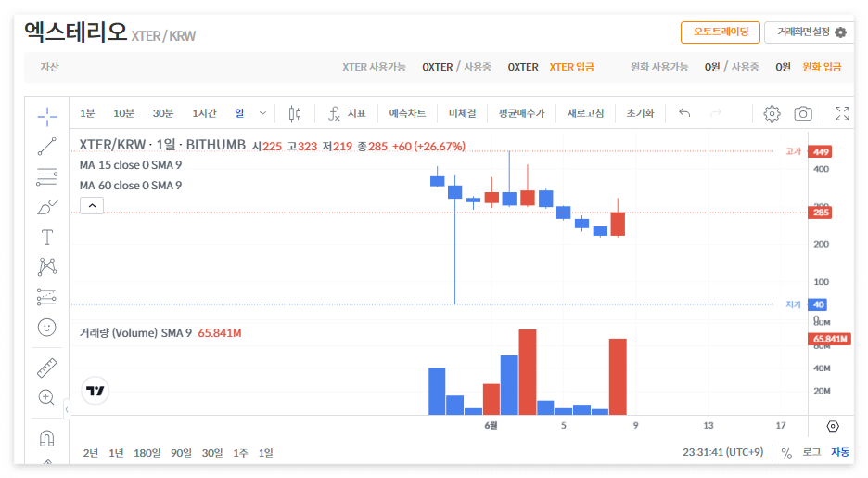The height and width of the screenshot is (478, 868).
Task: Redo the chart action
Action: 716,113
